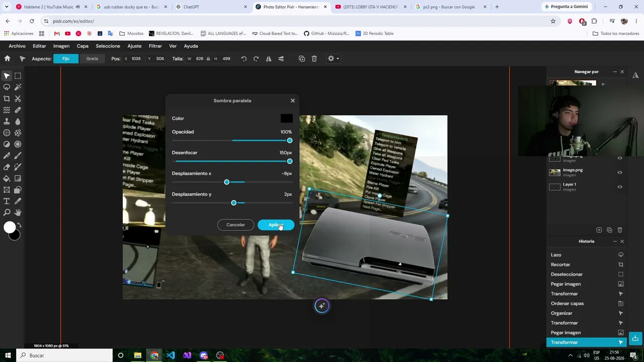This screenshot has width=644, height=362.
Task: Select the Marquee selection tool
Action: tap(18, 76)
